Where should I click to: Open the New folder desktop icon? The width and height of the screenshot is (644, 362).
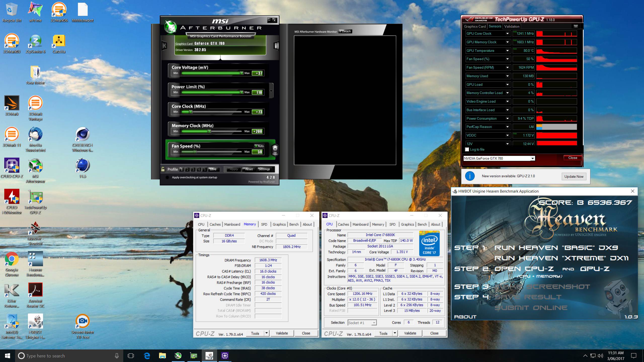point(35,75)
